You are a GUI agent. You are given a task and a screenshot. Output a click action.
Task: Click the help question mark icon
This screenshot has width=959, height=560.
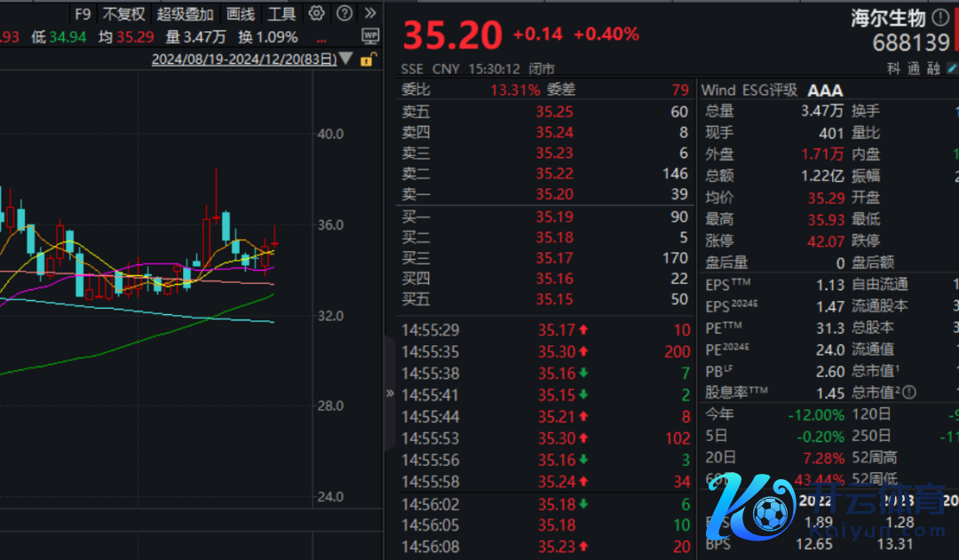click(345, 13)
